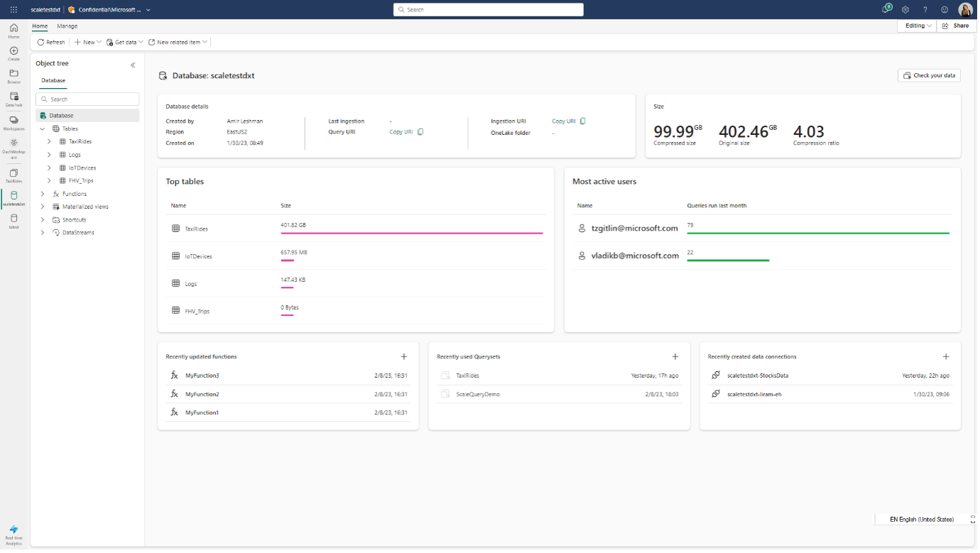980x553 pixels.
Task: Click the Object tree search field
Action: 87,99
